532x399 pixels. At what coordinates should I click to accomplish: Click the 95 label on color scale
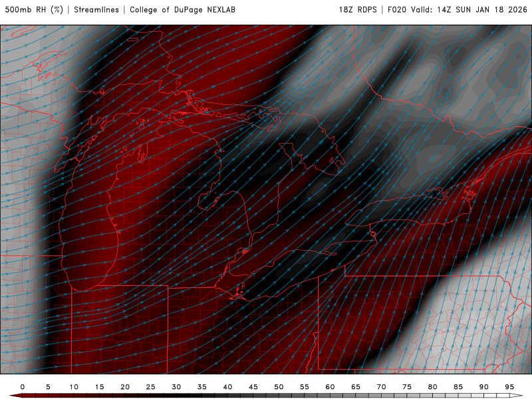pos(509,387)
